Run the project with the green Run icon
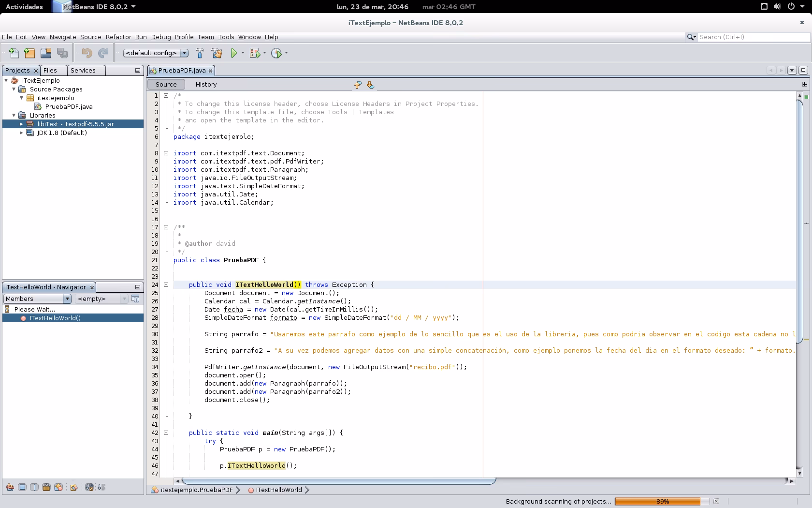This screenshot has height=508, width=812. click(234, 53)
